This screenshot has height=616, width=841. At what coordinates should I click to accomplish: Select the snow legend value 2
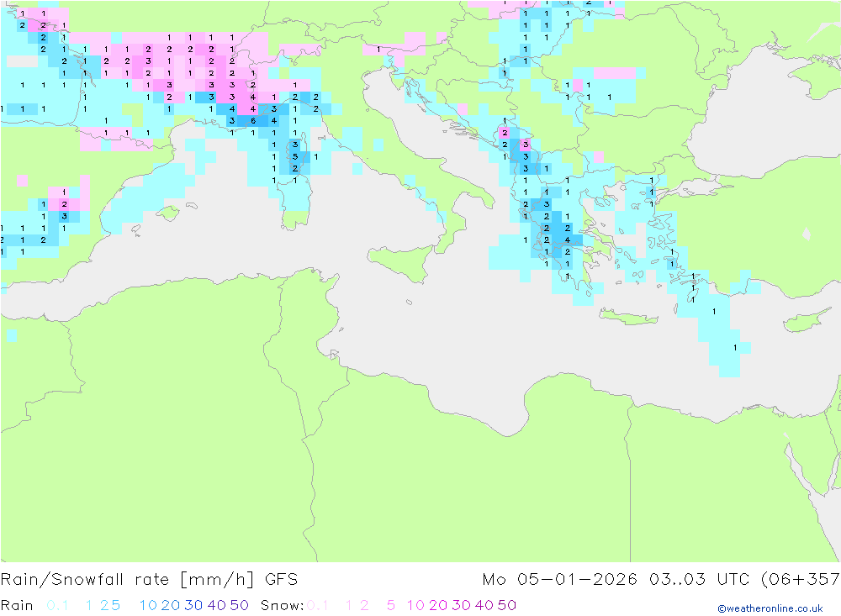[x=364, y=605]
